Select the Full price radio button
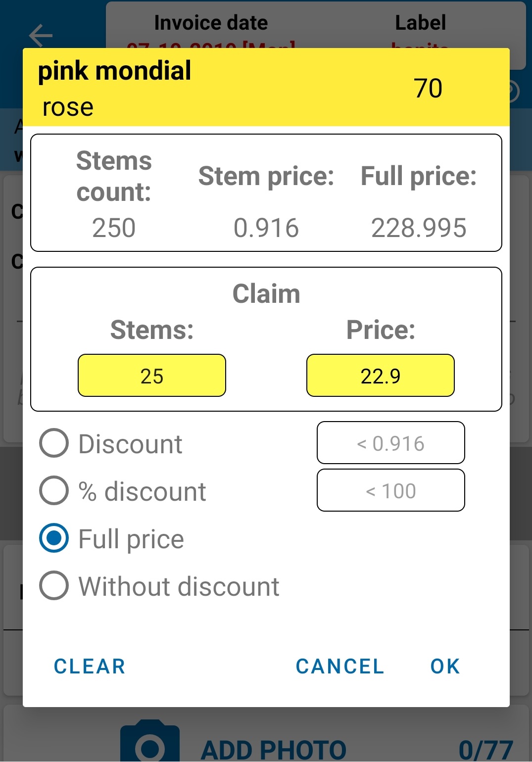Screen dimensions: 532x762 [54, 538]
